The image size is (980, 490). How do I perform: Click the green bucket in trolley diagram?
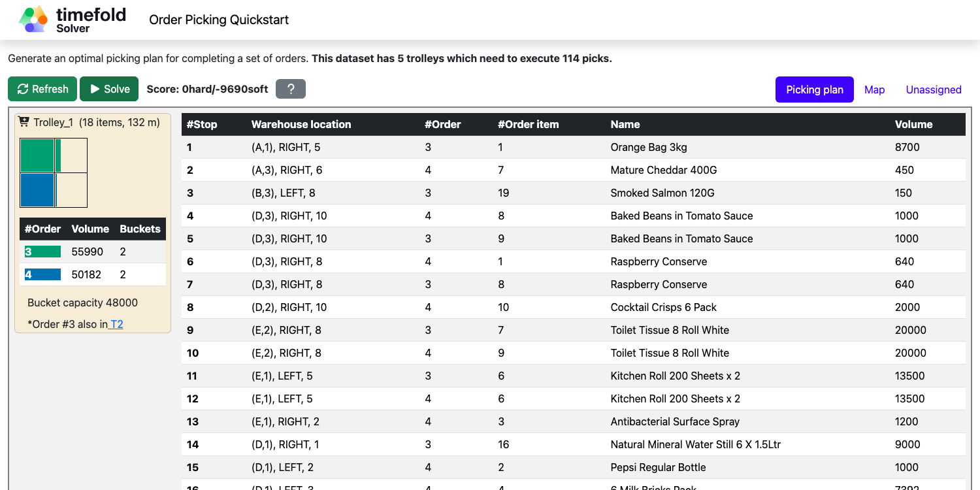pyautogui.click(x=37, y=155)
